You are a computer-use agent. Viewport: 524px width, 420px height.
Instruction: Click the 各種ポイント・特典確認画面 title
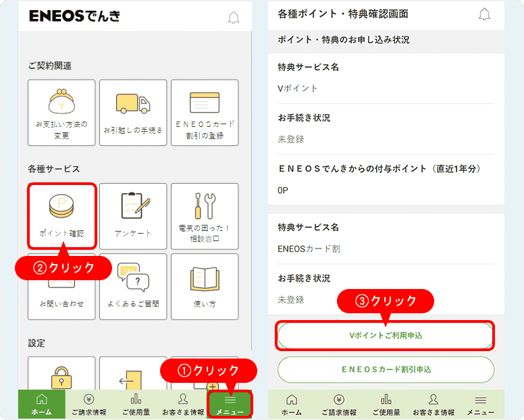(x=343, y=14)
